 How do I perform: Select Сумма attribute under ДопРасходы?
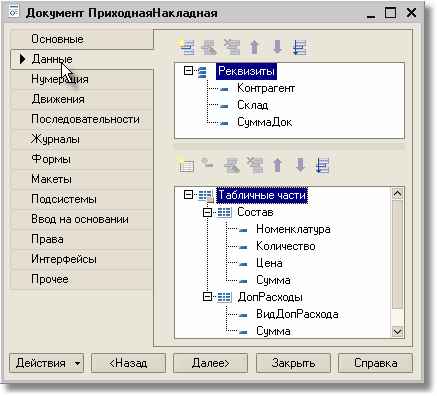tap(273, 331)
